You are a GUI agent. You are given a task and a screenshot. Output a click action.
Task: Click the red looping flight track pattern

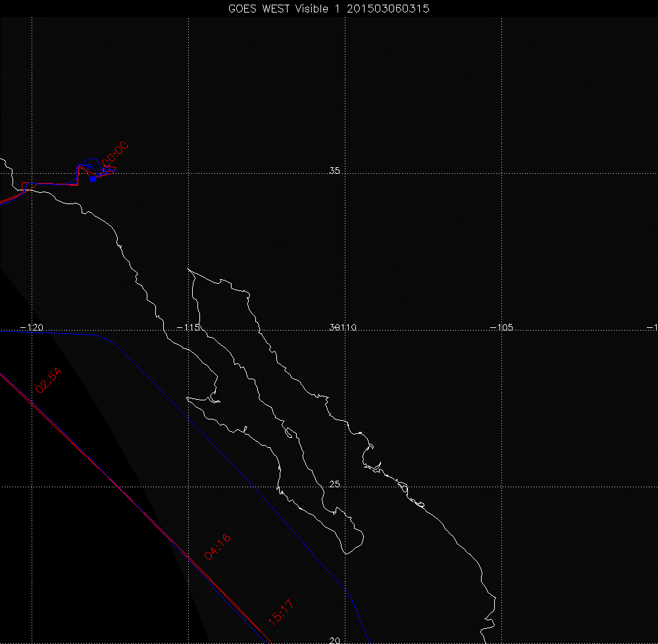[107, 170]
